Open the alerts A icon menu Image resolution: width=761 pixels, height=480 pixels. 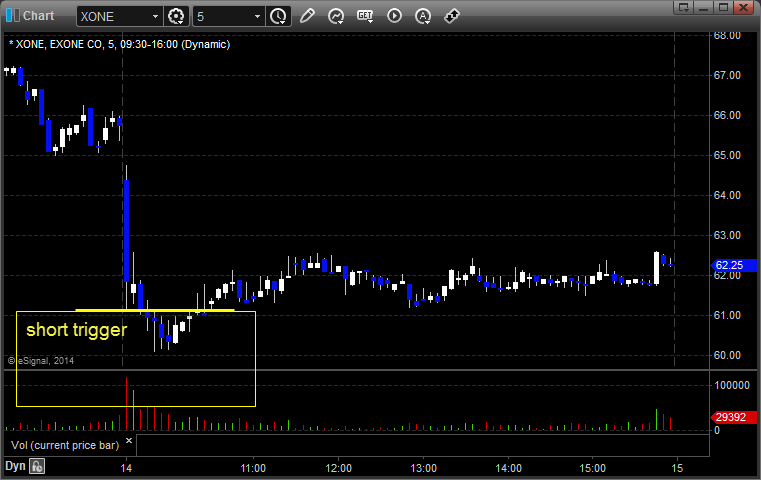click(x=423, y=16)
